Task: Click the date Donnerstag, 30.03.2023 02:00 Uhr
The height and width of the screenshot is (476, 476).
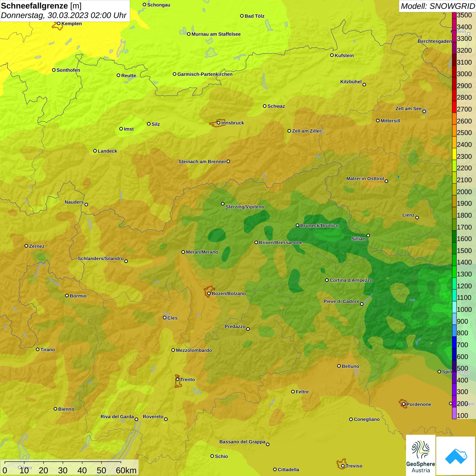Action: click(64, 15)
